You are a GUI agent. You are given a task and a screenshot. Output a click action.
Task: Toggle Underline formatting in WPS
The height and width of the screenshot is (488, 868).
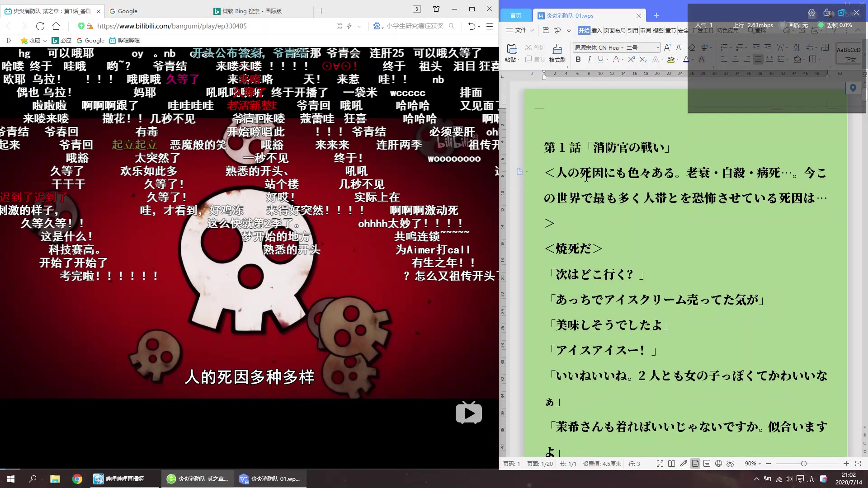coord(600,59)
